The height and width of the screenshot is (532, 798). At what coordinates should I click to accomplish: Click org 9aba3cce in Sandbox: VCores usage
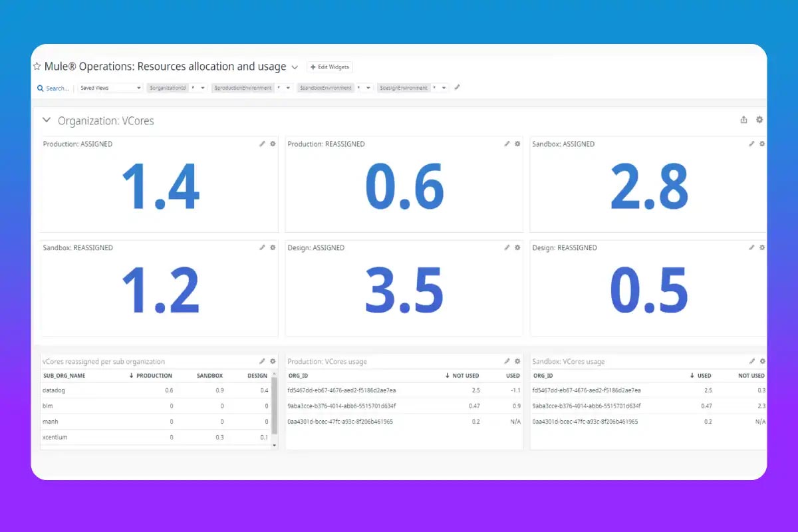coord(587,406)
